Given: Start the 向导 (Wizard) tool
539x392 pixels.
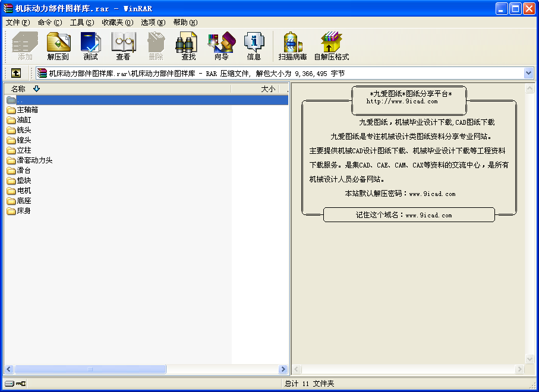Looking at the screenshot, I should tap(221, 46).
